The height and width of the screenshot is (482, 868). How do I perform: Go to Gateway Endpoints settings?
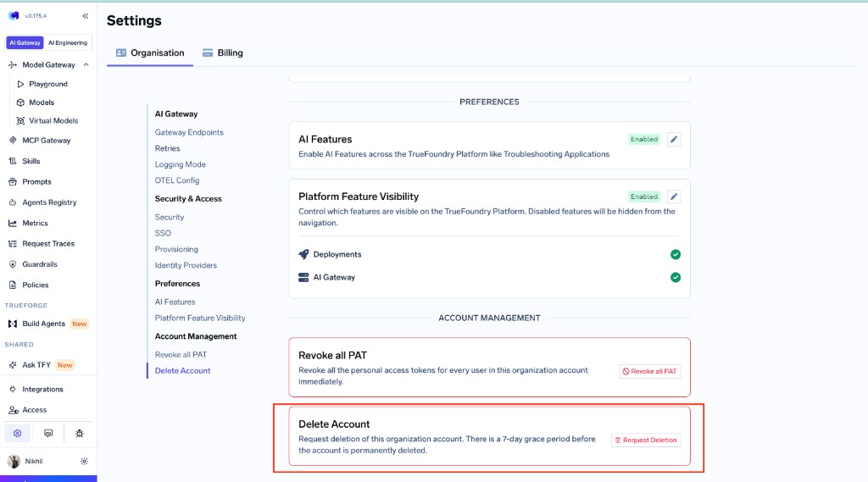pyautogui.click(x=189, y=132)
